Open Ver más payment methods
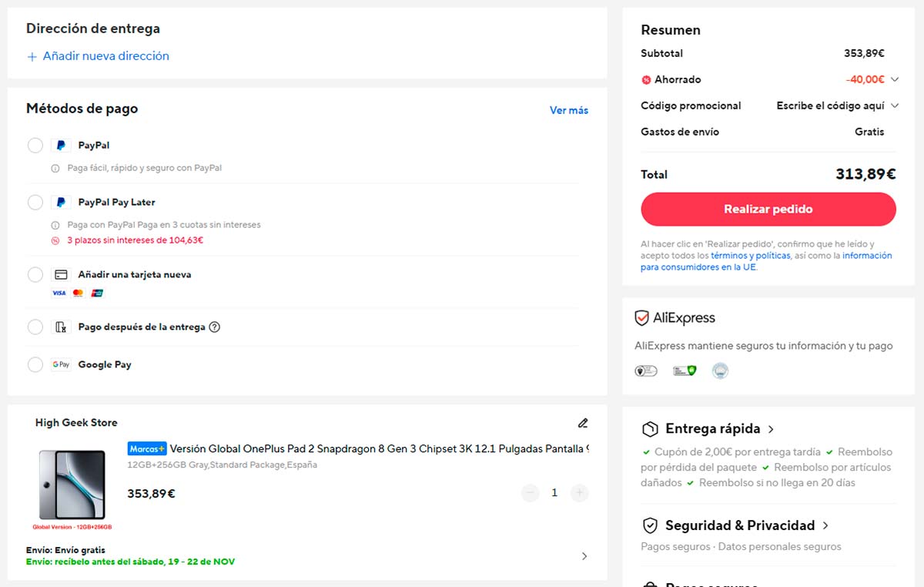924x587 pixels. point(568,110)
